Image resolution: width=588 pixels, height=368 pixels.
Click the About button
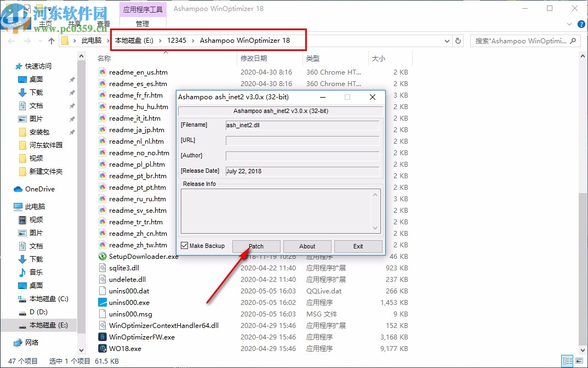[x=307, y=246]
